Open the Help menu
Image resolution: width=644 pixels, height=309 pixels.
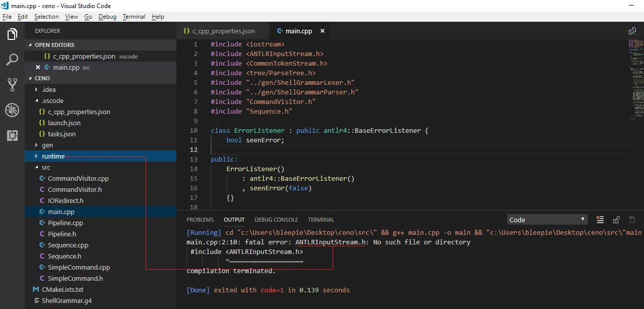click(x=158, y=17)
